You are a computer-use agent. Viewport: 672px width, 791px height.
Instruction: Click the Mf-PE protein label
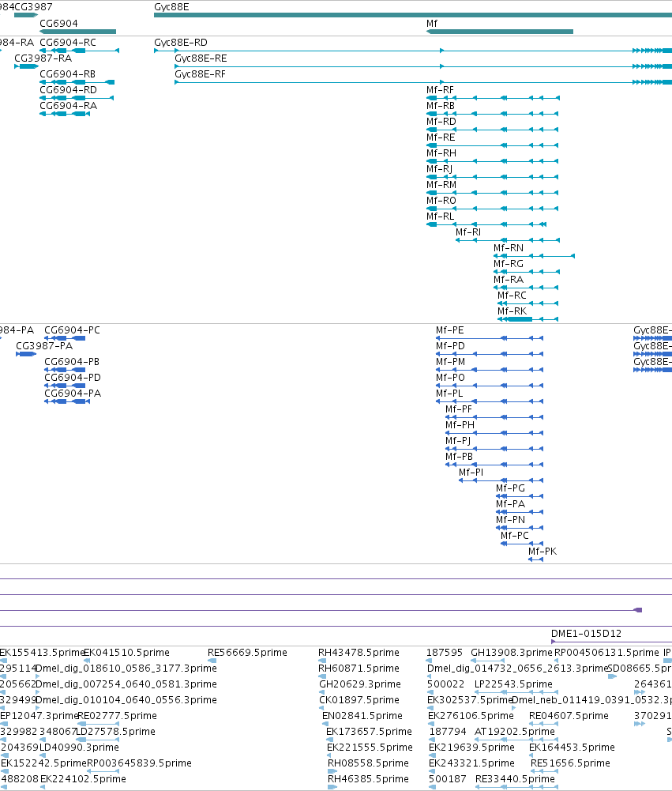click(449, 330)
